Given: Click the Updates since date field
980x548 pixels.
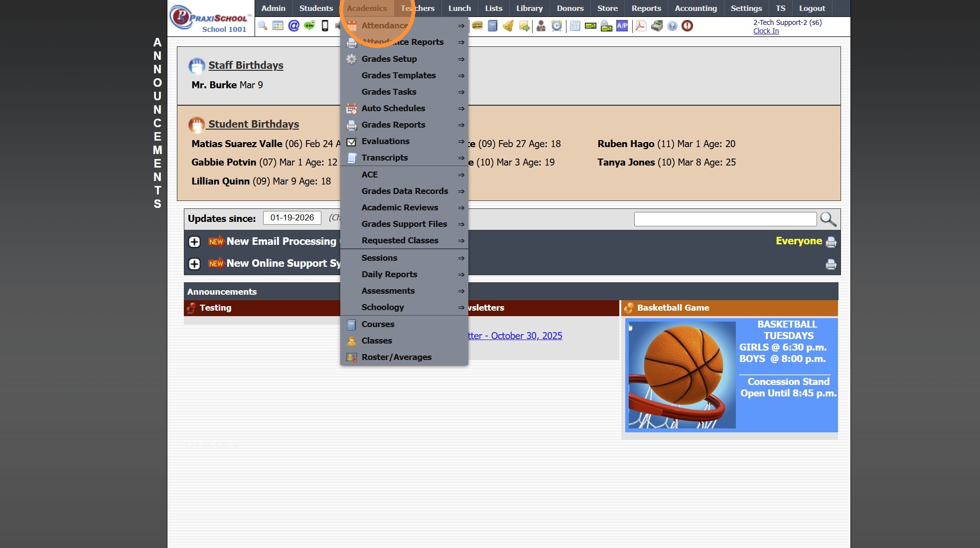Looking at the screenshot, I should pos(292,218).
